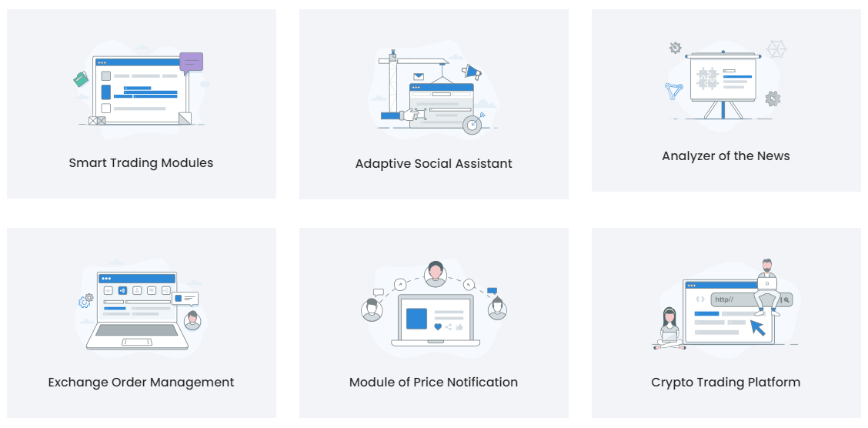This screenshot has width=868, height=428.
Task: Click the top user avatar above the laptop
Action: coord(435,273)
